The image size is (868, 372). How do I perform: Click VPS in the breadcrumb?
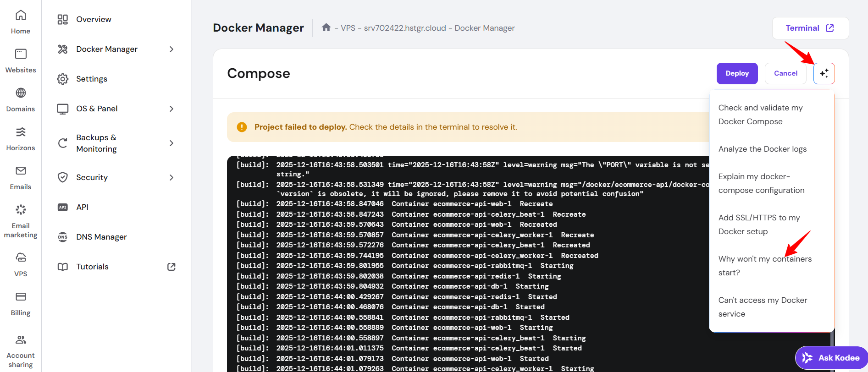coord(348,28)
